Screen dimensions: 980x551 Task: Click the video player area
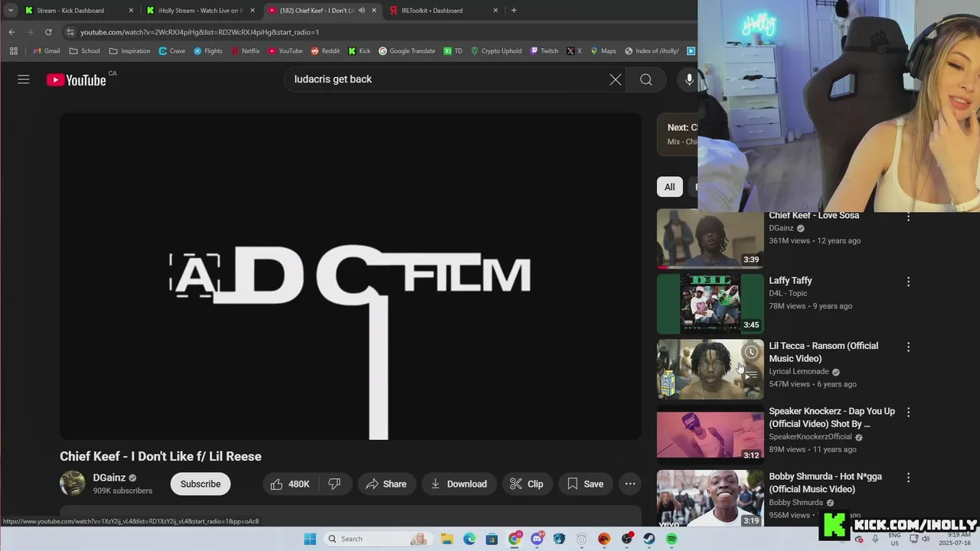tap(351, 276)
